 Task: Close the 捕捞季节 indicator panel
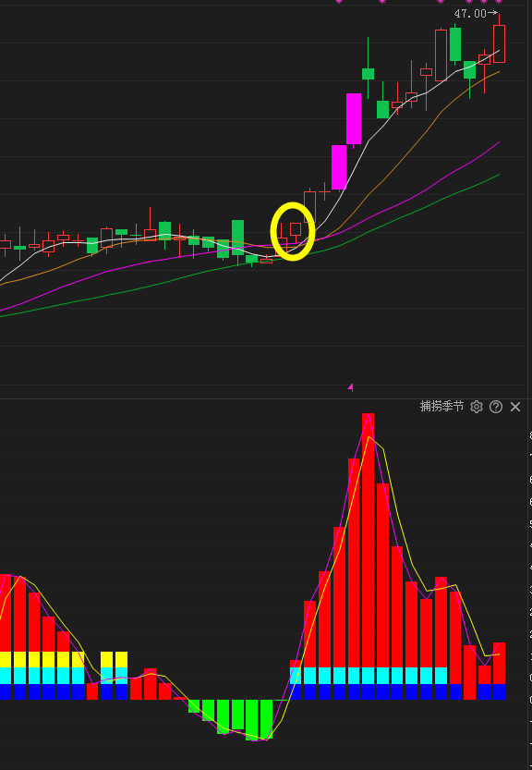[514, 407]
